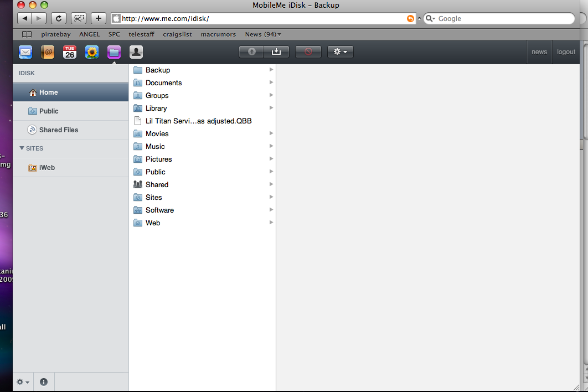Click the add bookmark plus button
Screen dimensions: 588x392
[x=98, y=18]
